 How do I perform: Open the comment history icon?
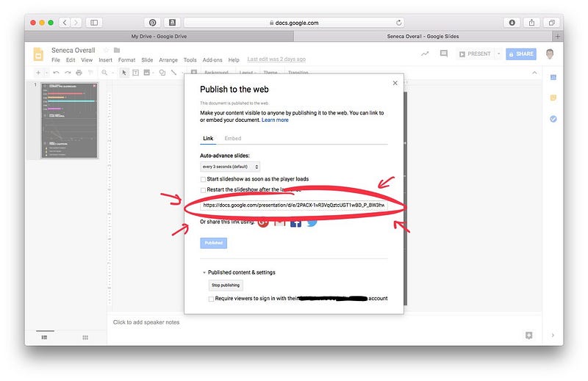(444, 54)
